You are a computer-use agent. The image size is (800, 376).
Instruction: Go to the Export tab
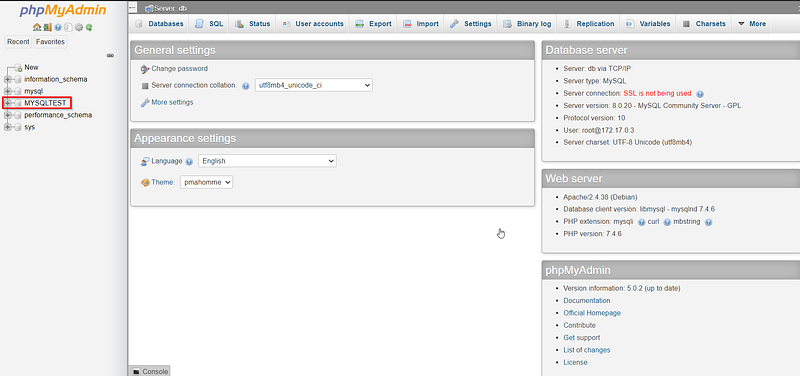pos(373,23)
